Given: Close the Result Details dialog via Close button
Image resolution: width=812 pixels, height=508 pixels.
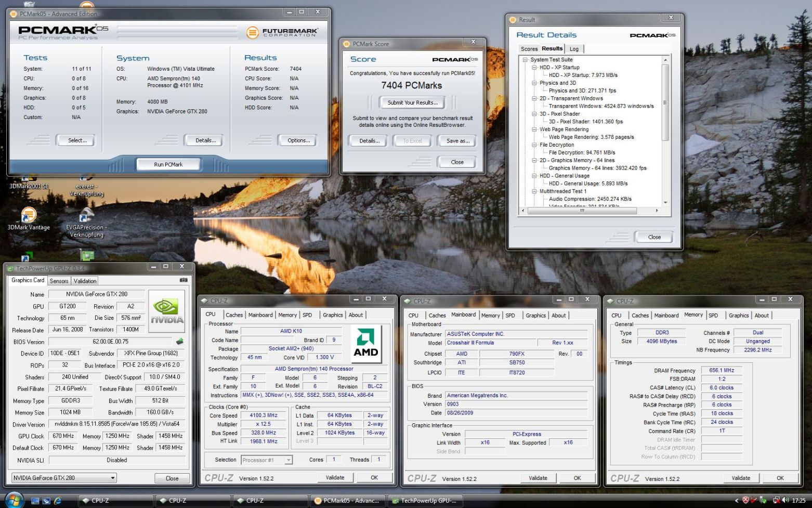Looking at the screenshot, I should [x=654, y=237].
